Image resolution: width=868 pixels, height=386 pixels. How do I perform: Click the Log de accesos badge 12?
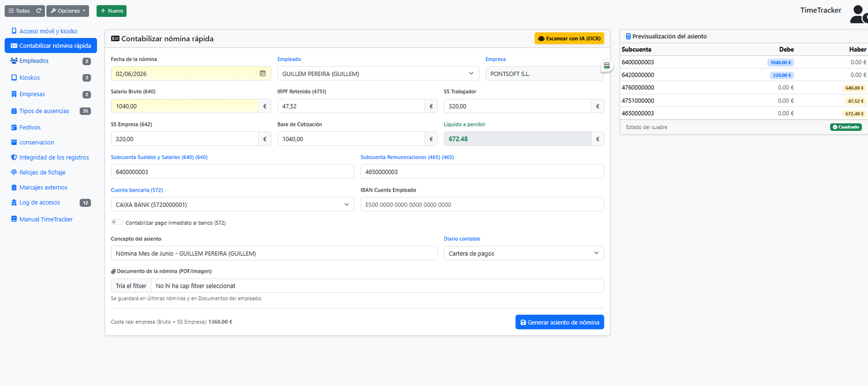pyautogui.click(x=85, y=203)
